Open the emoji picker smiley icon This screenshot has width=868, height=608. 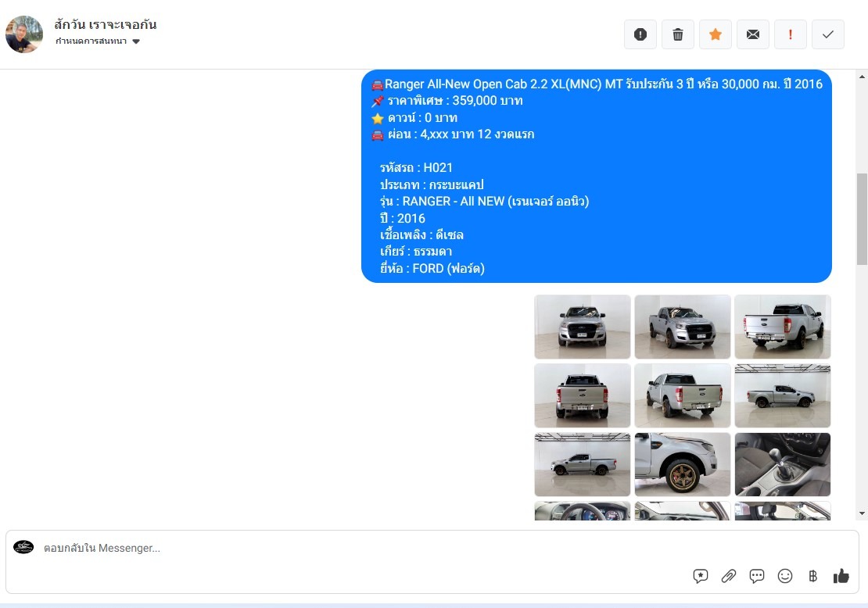click(785, 576)
